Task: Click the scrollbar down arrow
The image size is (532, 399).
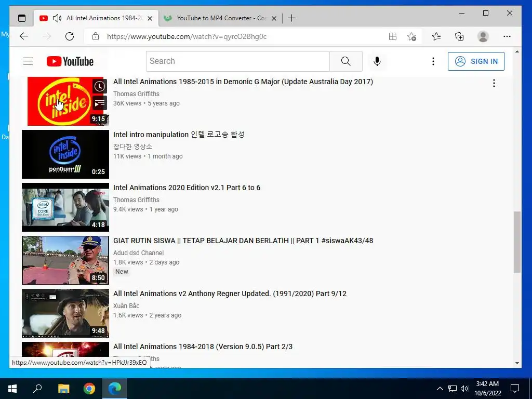Action: tap(517, 363)
